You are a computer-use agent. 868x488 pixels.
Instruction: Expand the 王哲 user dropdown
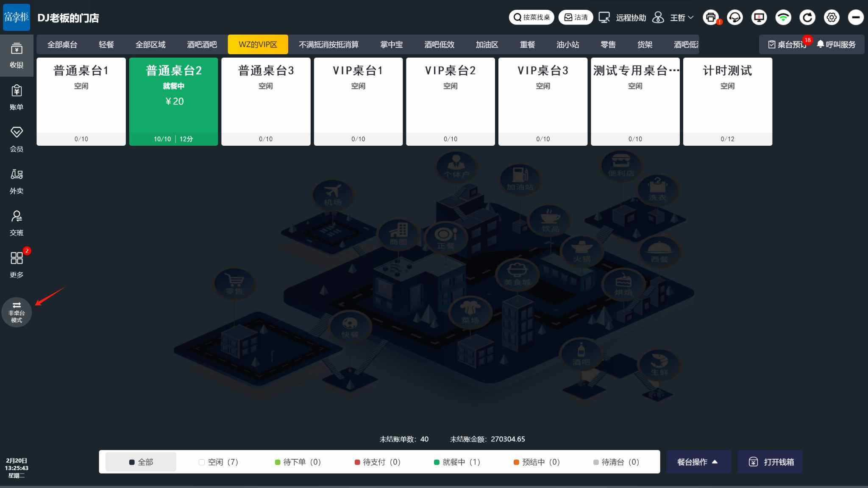coord(673,17)
